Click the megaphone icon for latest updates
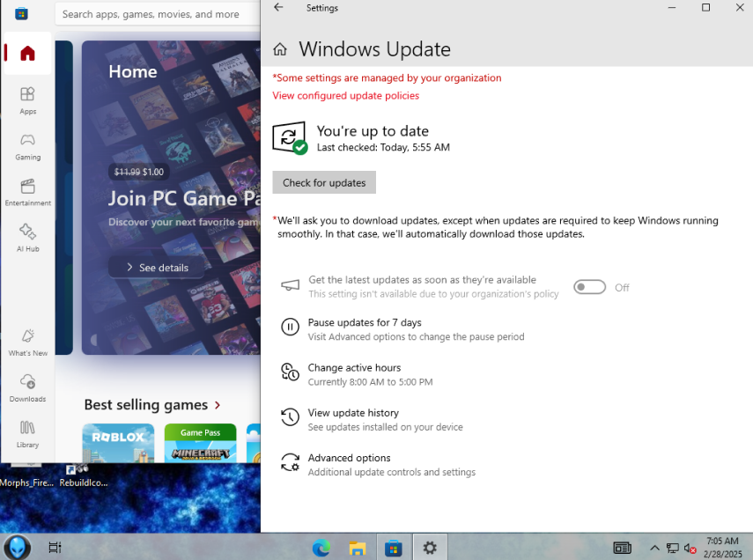 coord(290,286)
